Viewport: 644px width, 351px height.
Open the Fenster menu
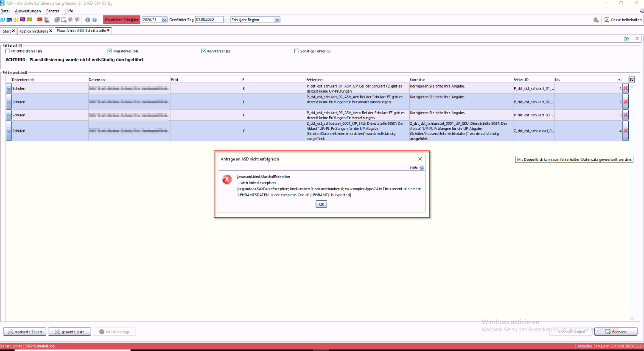pos(53,11)
